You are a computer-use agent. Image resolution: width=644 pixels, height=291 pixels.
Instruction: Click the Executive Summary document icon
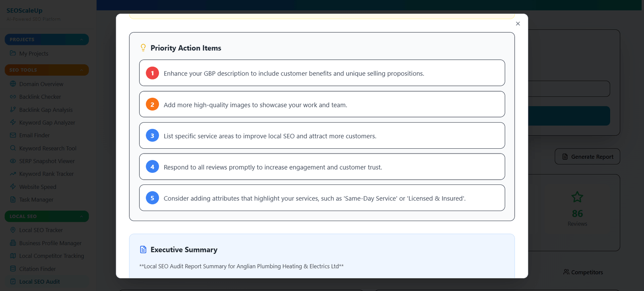click(143, 249)
